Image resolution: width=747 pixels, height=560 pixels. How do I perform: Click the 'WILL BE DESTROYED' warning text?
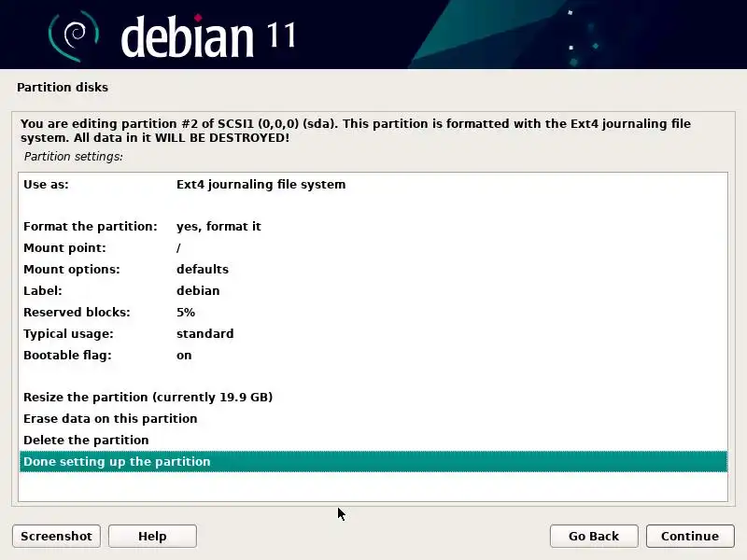point(222,138)
